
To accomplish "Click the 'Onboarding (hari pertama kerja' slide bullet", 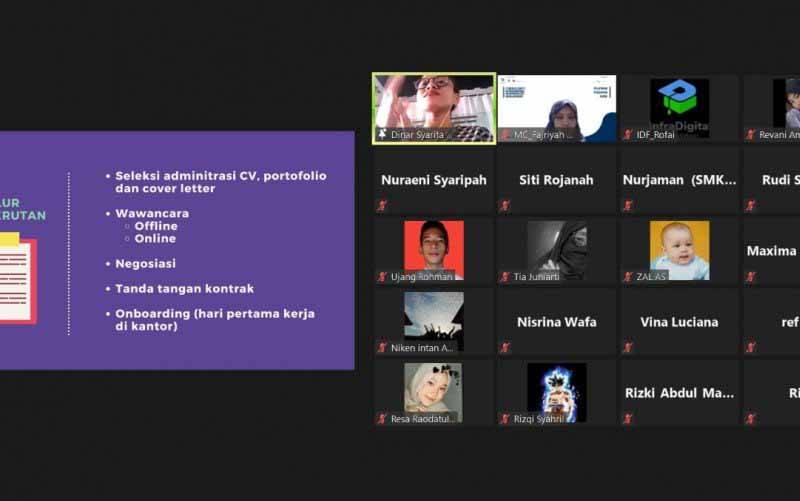I will coord(215,314).
